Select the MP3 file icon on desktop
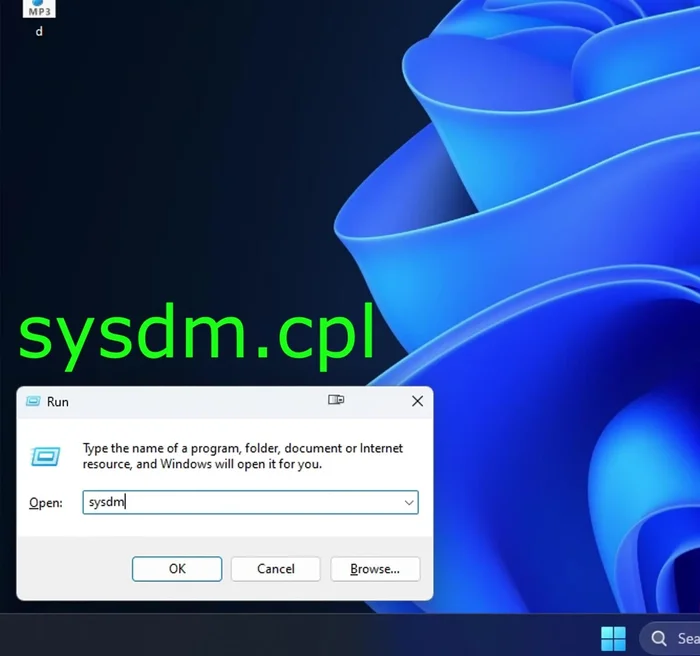The width and height of the screenshot is (700, 656). pyautogui.click(x=39, y=9)
